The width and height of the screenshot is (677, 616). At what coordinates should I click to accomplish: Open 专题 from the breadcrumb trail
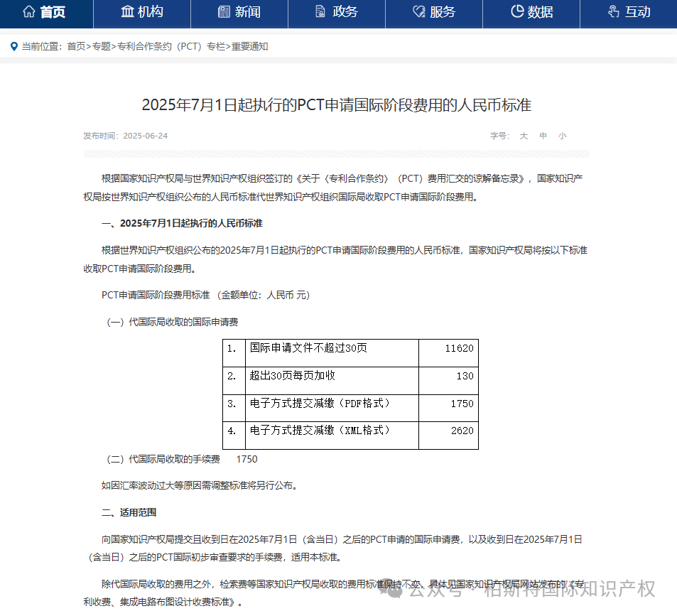pos(104,46)
